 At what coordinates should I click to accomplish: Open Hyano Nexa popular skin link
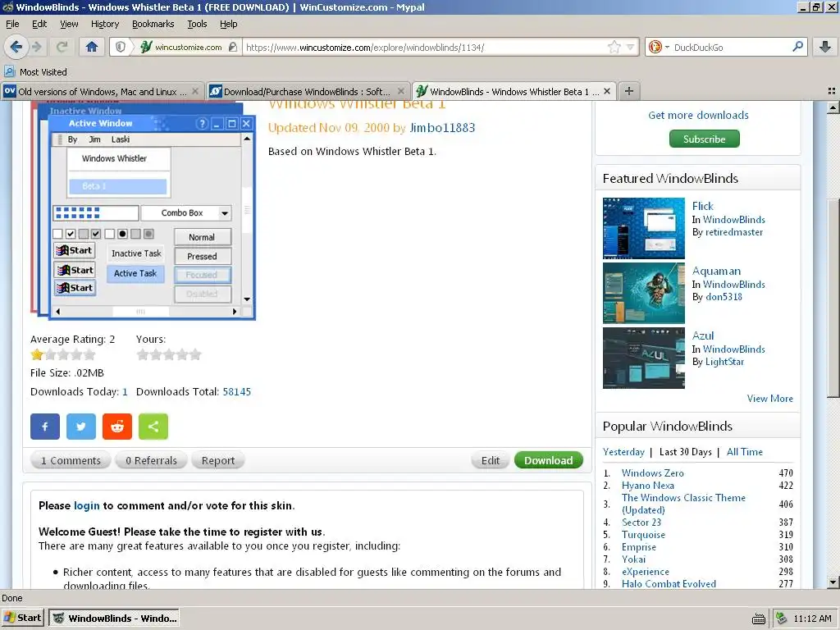(x=648, y=486)
